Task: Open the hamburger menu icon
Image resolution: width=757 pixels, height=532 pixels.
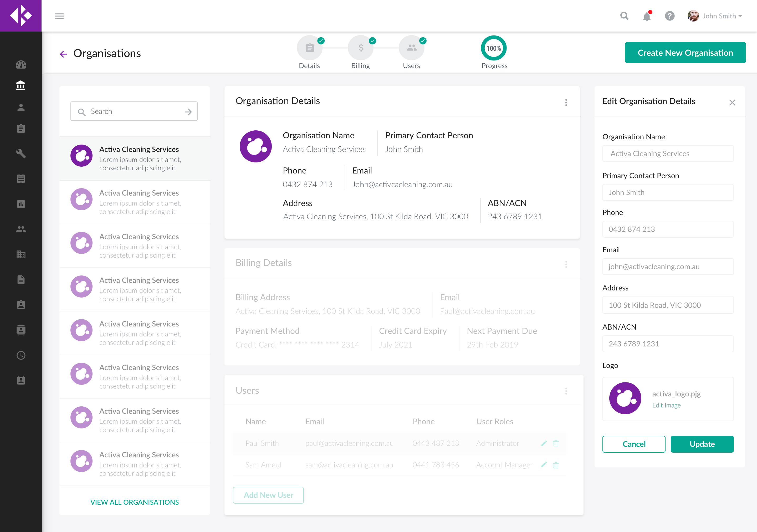Action: [59, 16]
